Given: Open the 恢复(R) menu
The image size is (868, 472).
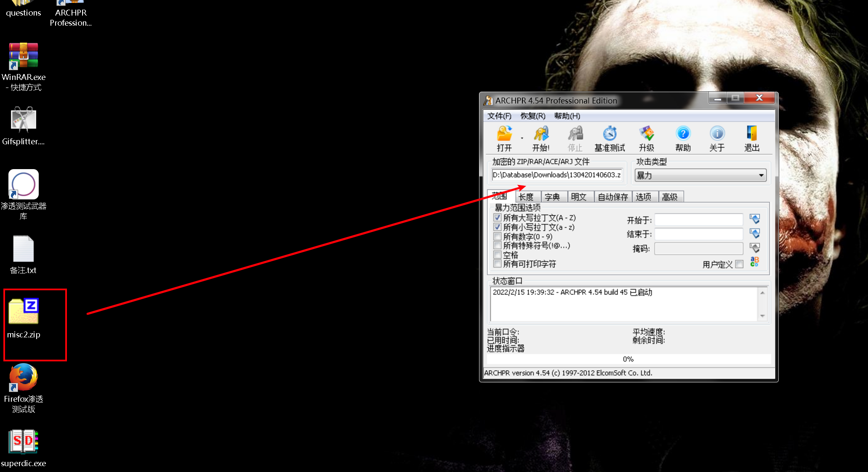Looking at the screenshot, I should coord(532,116).
